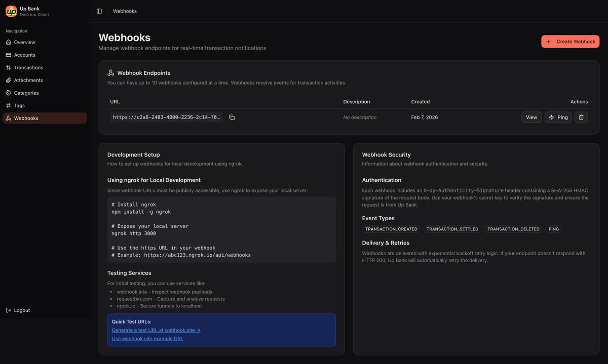Click the Development Setup heading
Image resolution: width=608 pixels, height=364 pixels.
134,155
